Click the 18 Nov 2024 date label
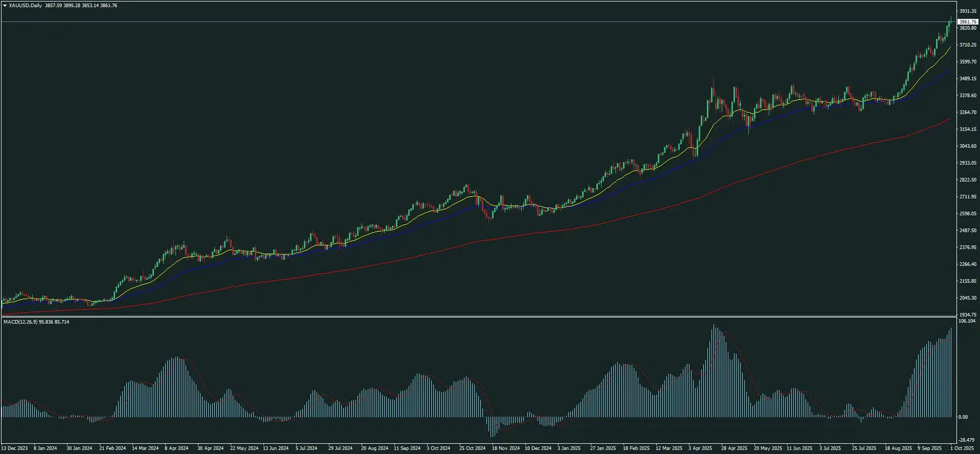This screenshot has height=454, width=980. pos(505,448)
